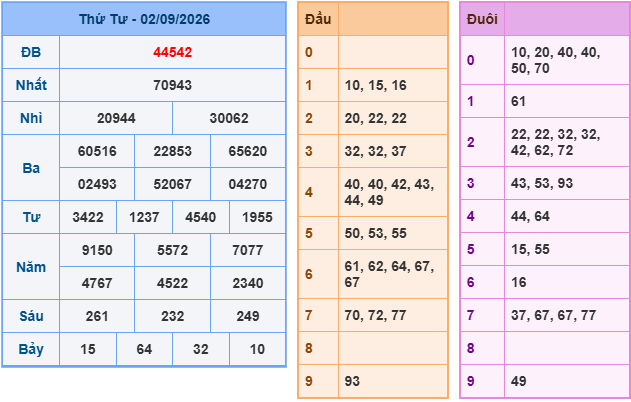Select the Nhì prize number 20944
This screenshot has height=402, width=631.
116,118
